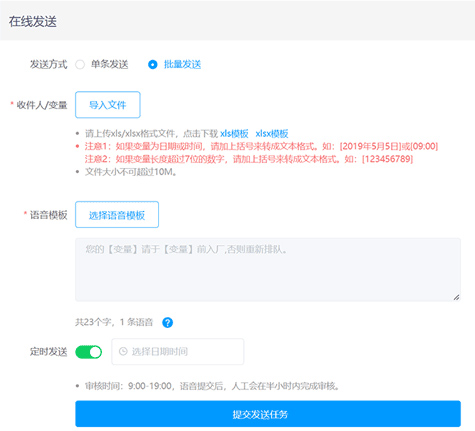Download the xlsx模板 template

272,134
